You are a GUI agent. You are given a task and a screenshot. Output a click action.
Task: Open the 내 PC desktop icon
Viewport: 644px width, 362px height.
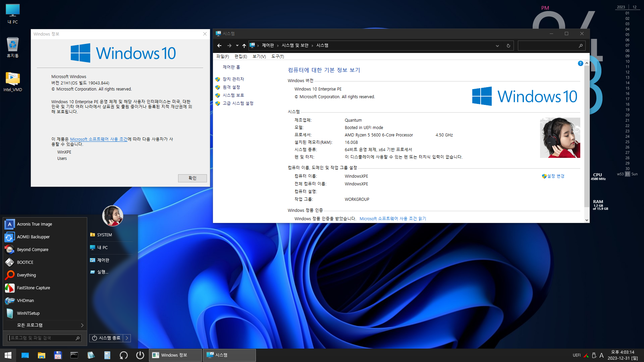pos(13,14)
